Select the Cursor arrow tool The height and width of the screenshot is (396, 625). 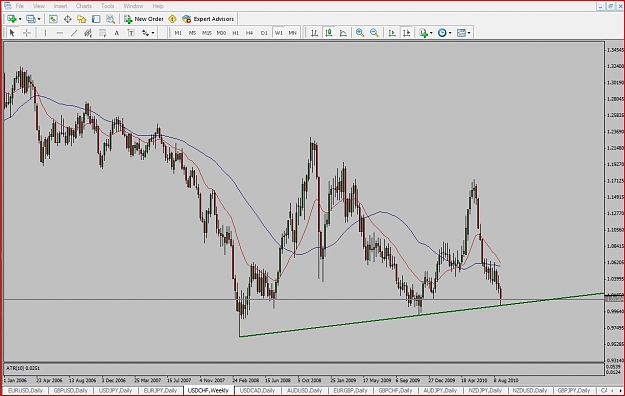click(x=12, y=33)
